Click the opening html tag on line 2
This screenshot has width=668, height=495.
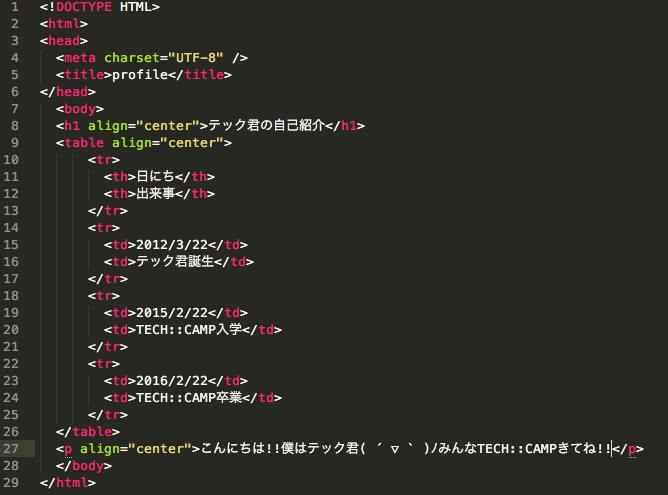click(x=64, y=24)
